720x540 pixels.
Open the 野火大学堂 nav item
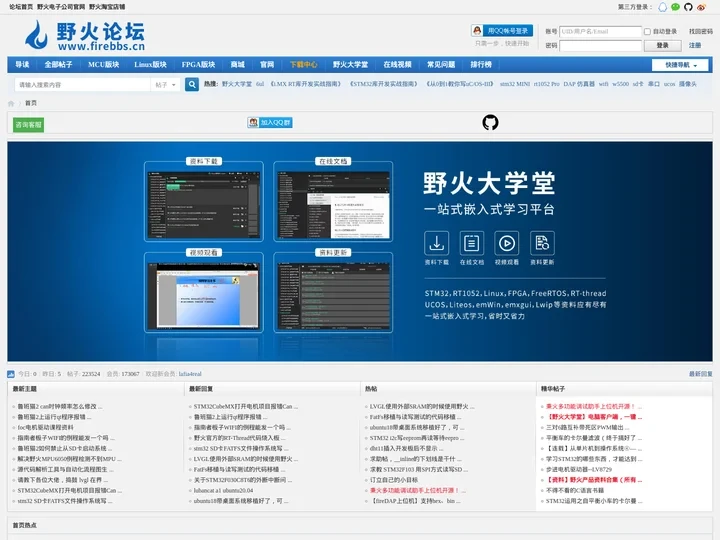[350, 65]
